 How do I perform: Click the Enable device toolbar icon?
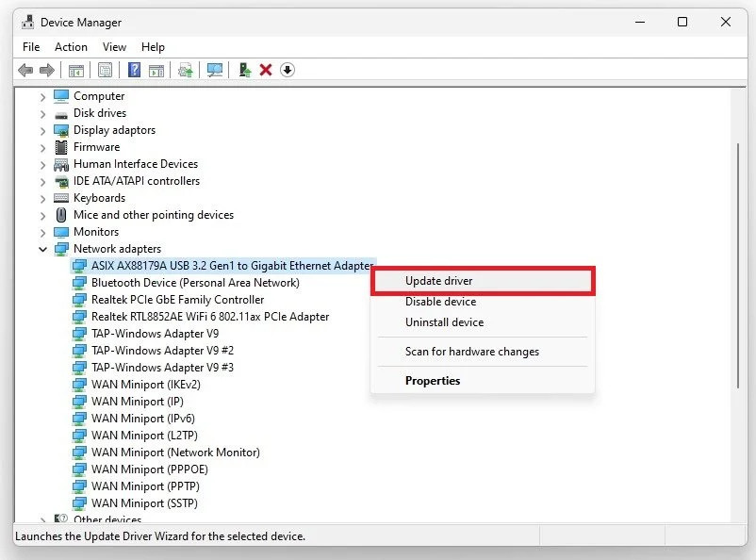pos(245,71)
